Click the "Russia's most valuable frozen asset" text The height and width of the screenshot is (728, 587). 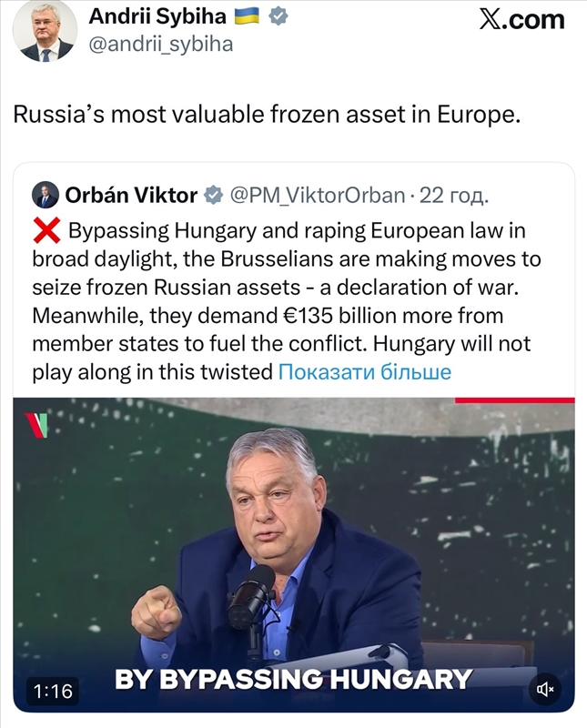pos(265,115)
